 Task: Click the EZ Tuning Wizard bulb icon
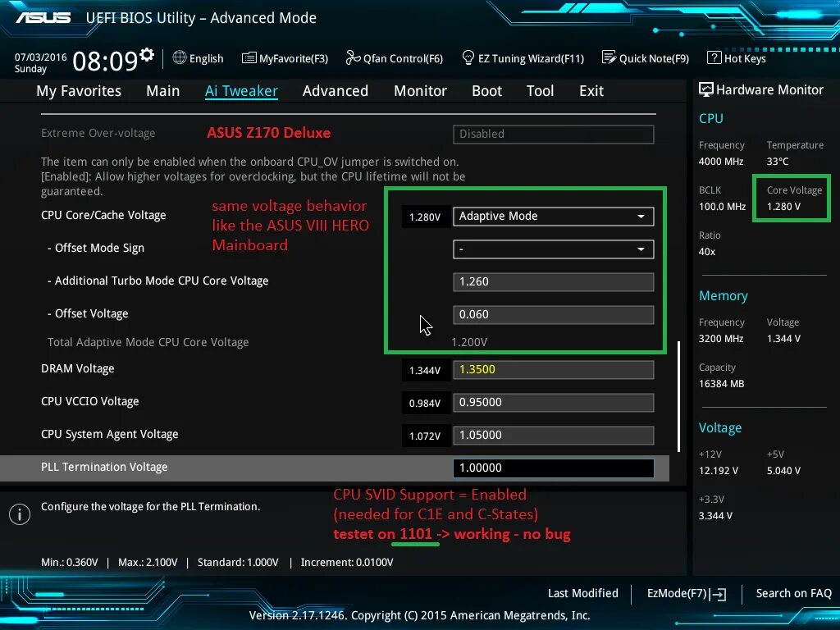point(468,57)
